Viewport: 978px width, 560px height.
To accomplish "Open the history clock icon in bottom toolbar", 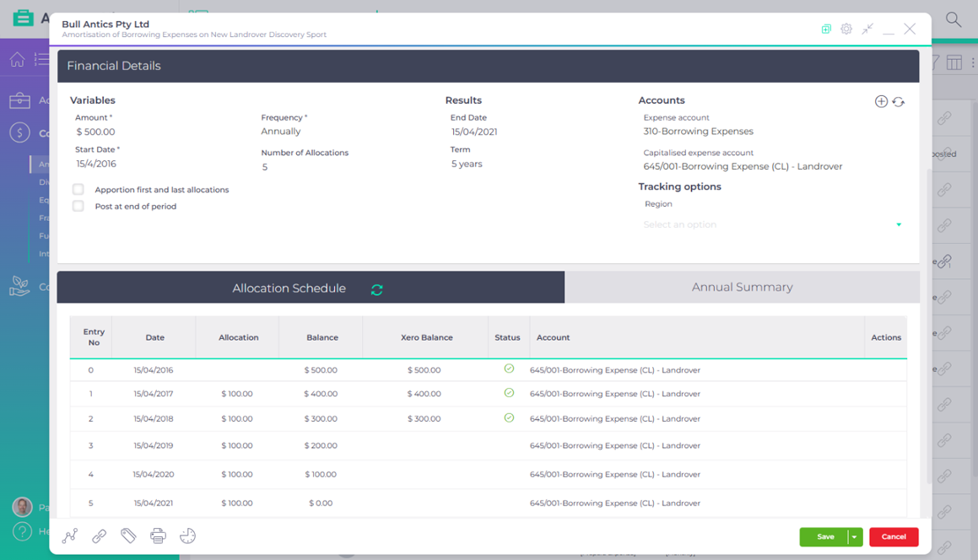I will click(x=187, y=536).
